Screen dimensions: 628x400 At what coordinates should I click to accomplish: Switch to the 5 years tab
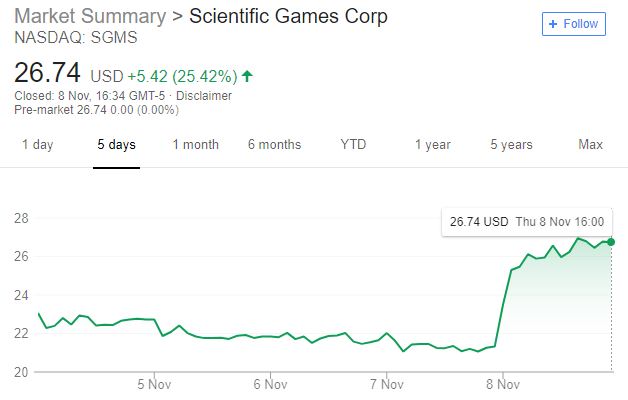[511, 145]
